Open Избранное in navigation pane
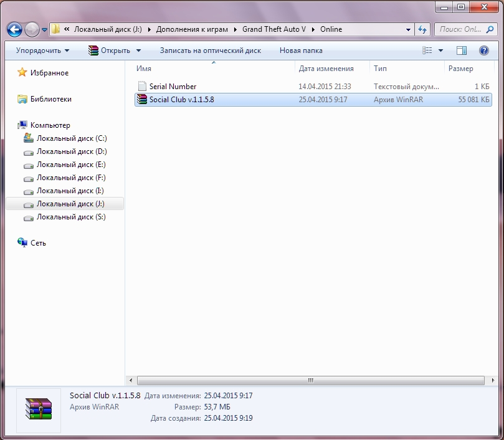Screen dimensions: 504x440 [49, 73]
